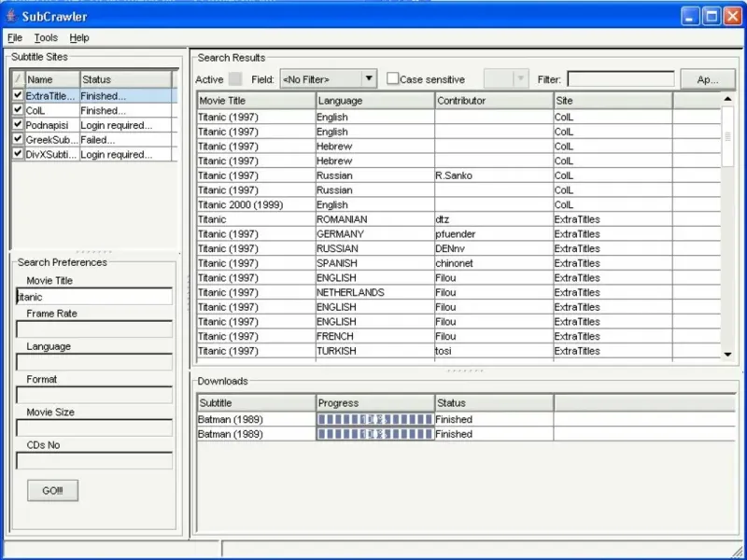Select the ROMANIAN language result by dtz
The width and height of the screenshot is (747, 560).
click(x=458, y=219)
